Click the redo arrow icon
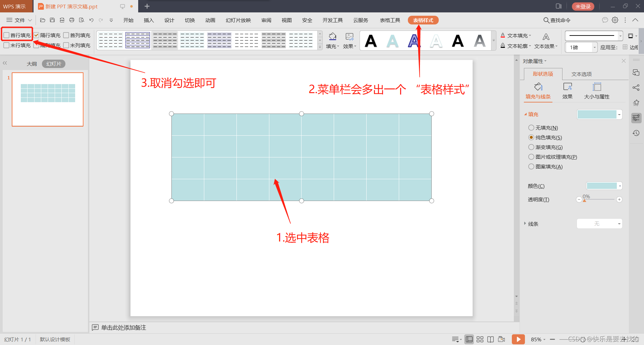This screenshot has width=644, height=345. tap(101, 20)
